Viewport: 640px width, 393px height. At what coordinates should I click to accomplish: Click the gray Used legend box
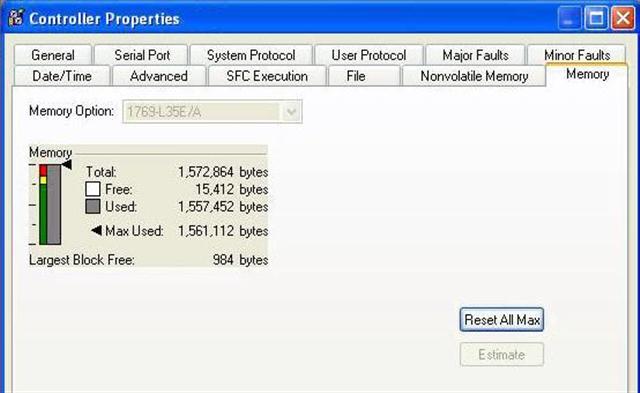93,206
